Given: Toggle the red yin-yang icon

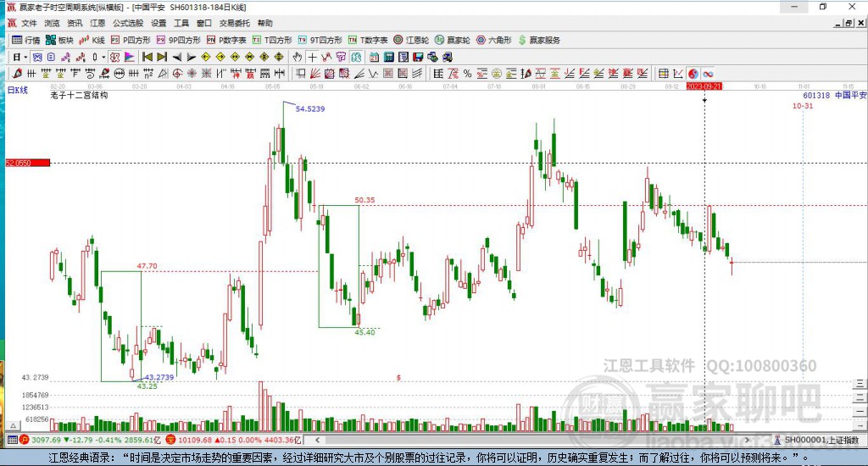Looking at the screenshot, I should click(x=693, y=73).
